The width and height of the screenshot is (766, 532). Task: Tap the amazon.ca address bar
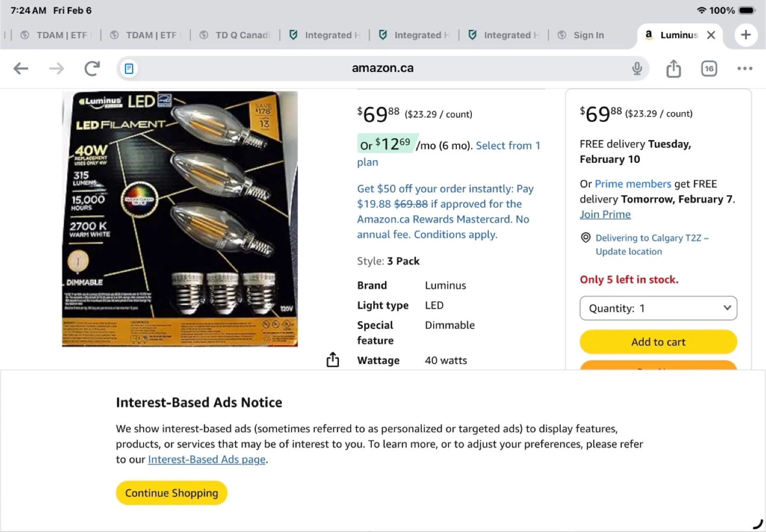382,68
